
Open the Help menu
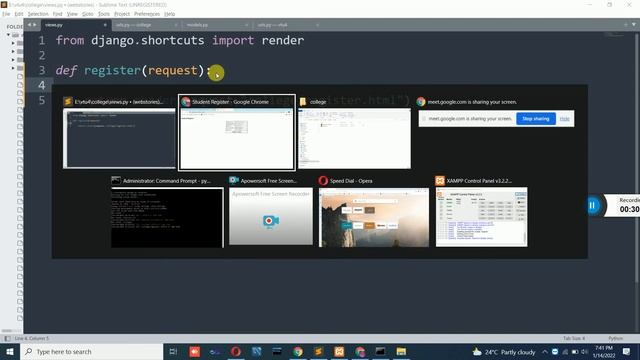coord(170,14)
